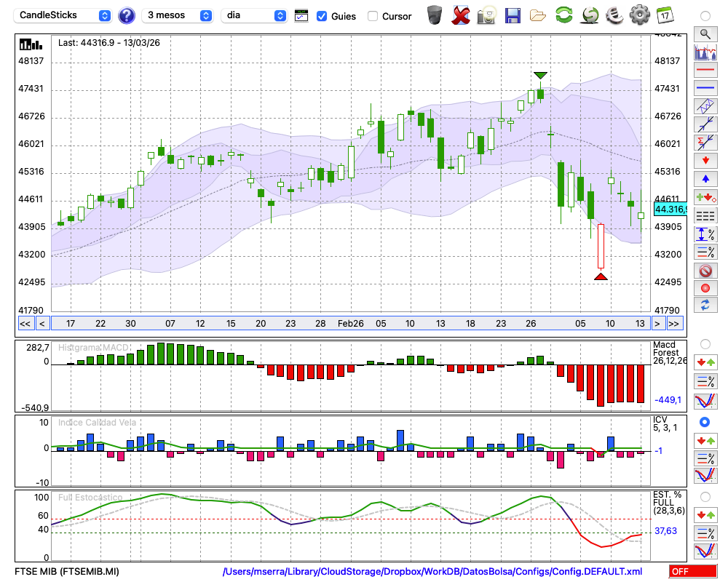Select the Full Estocastico panel radio button

[x=705, y=497]
